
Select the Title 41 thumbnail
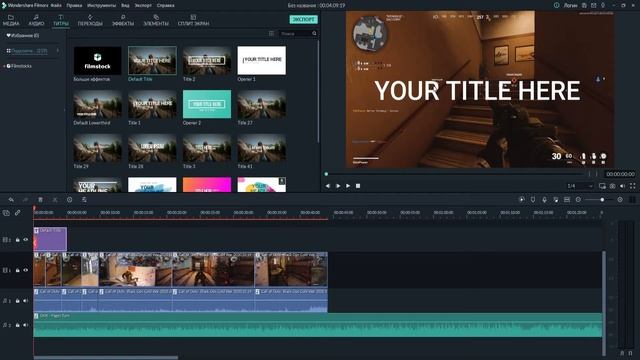click(x=262, y=148)
